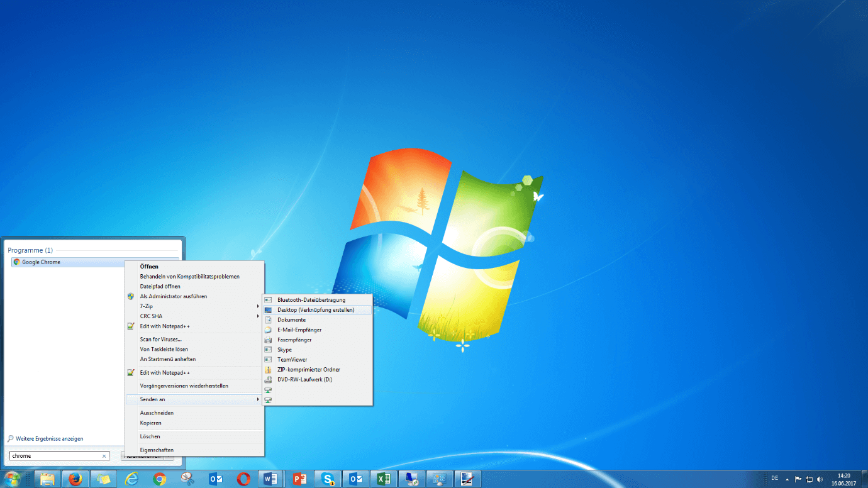868x488 pixels.
Task: Select Von Taskleiste lösen
Action: (194, 350)
